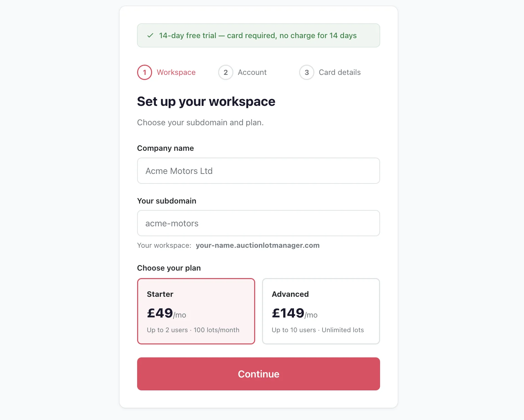Focus the Your subdomain input field
Image resolution: width=524 pixels, height=420 pixels.
[x=258, y=223]
